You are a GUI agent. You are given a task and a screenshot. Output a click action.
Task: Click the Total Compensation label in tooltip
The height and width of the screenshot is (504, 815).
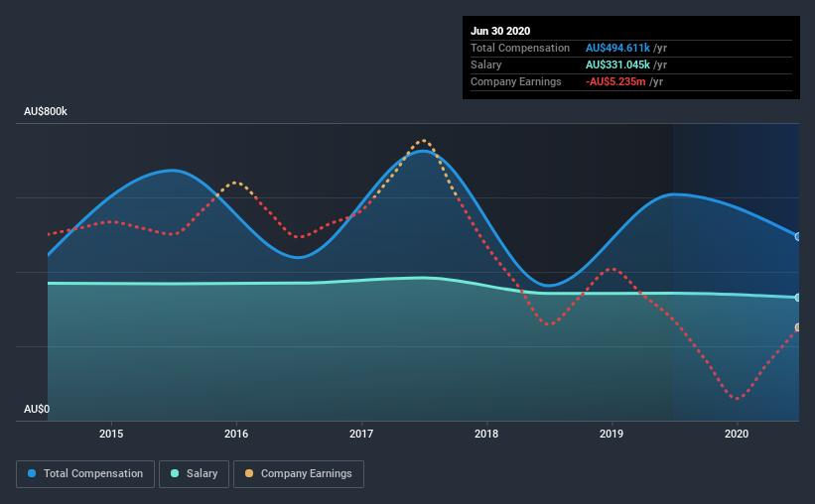[520, 48]
